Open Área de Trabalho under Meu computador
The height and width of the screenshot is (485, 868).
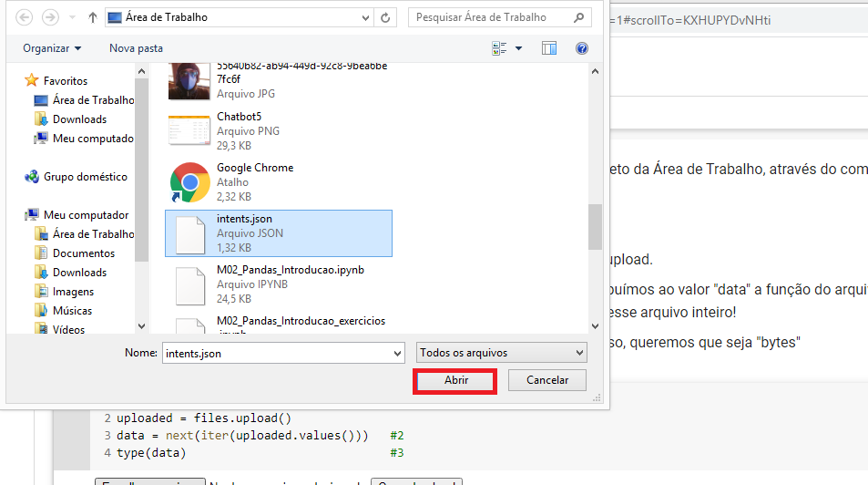pos(84,234)
